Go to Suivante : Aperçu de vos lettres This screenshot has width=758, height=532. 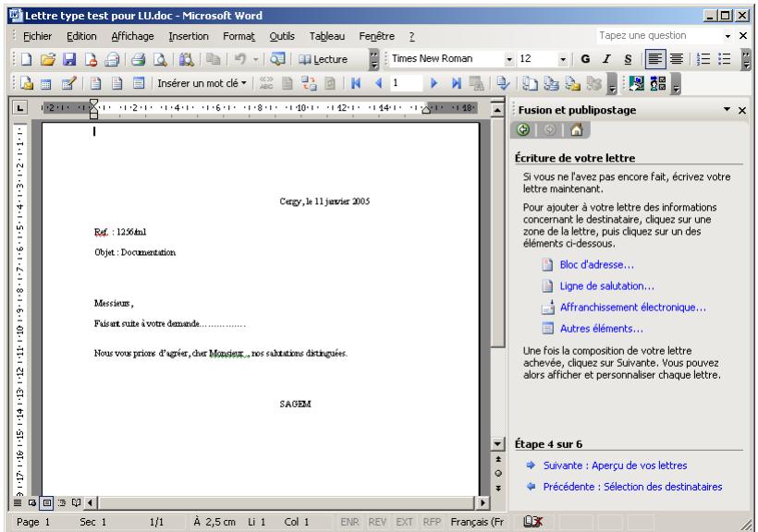click(615, 465)
